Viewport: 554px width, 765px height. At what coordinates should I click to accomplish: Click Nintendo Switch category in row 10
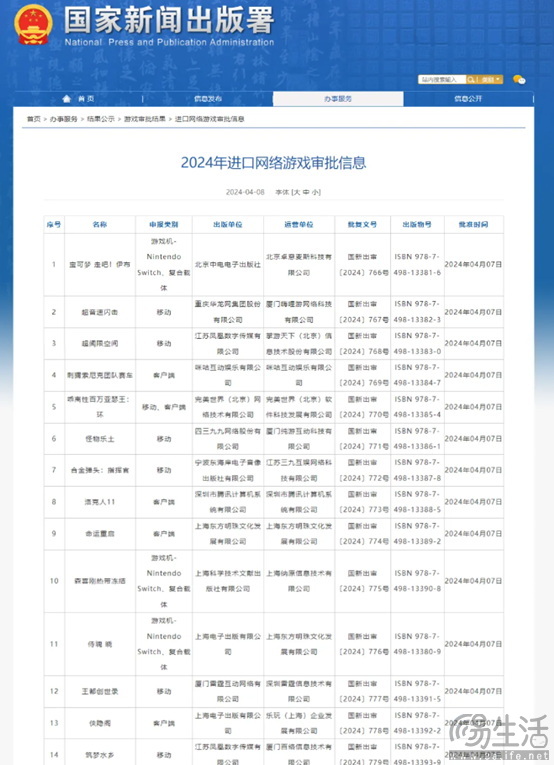coord(164,581)
